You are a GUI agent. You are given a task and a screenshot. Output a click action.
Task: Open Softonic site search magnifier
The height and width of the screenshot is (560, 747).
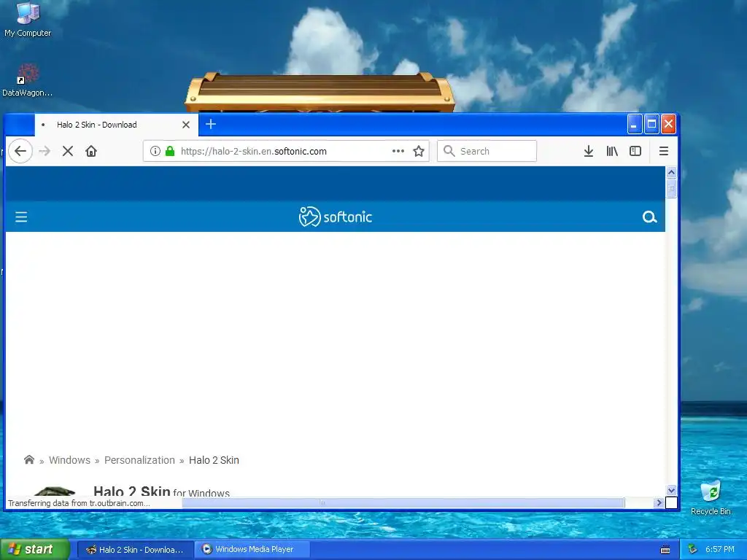pos(649,217)
